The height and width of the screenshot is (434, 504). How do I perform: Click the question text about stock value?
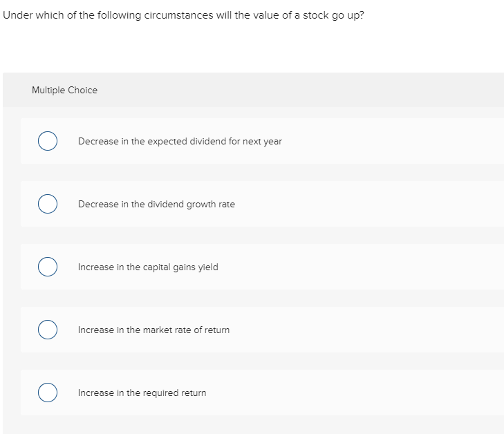coord(183,16)
